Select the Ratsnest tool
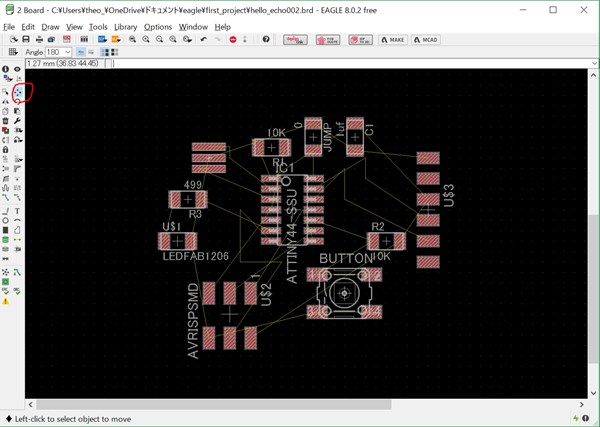 (x=5, y=272)
